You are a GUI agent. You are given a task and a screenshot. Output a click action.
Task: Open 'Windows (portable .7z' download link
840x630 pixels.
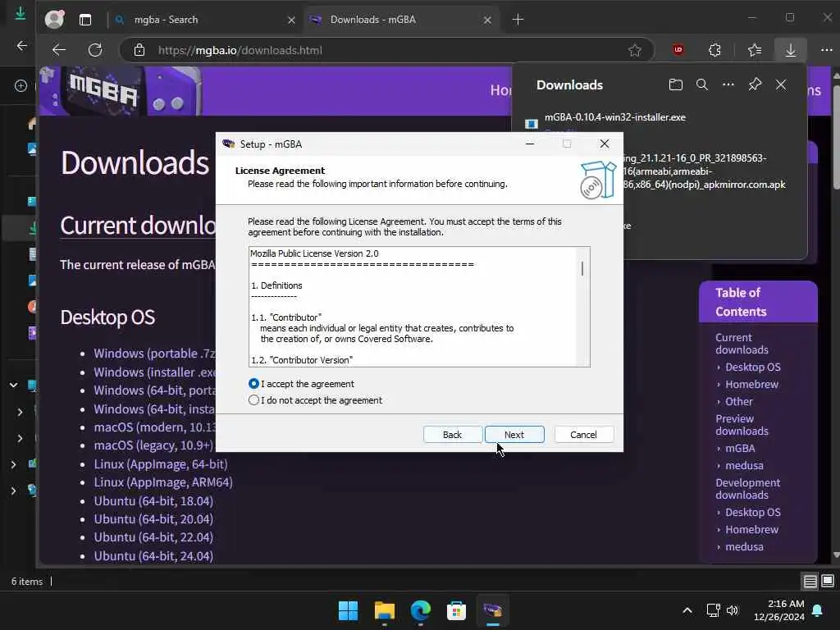(155, 354)
